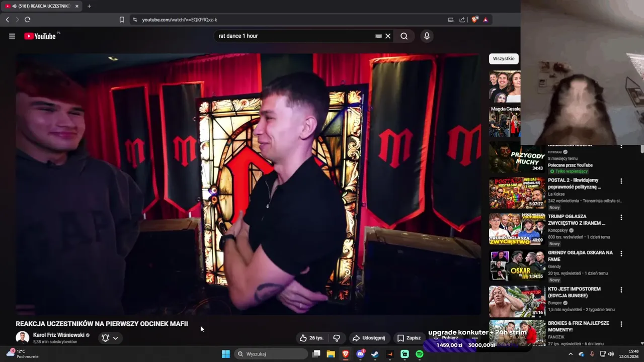This screenshot has height=362, width=644.
Task: Open Karol Friz Wiśniewski channel name
Action: tap(59, 335)
